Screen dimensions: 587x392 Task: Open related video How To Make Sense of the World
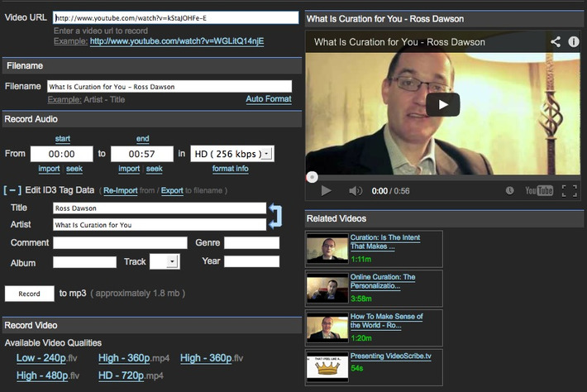point(386,321)
